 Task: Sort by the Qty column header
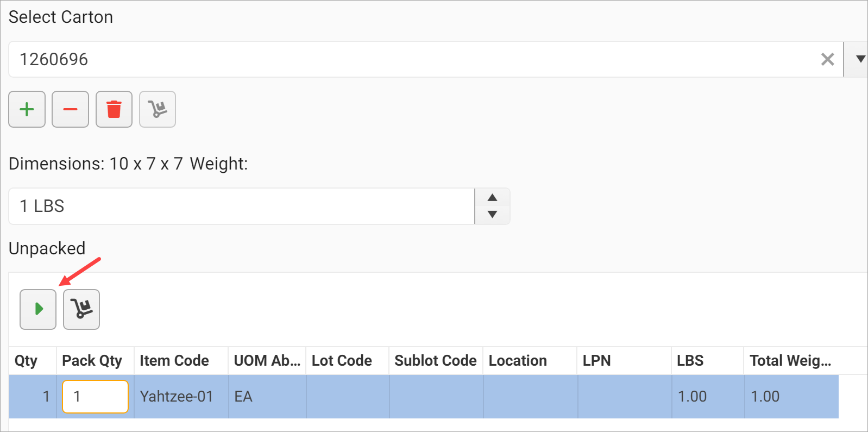pyautogui.click(x=26, y=361)
